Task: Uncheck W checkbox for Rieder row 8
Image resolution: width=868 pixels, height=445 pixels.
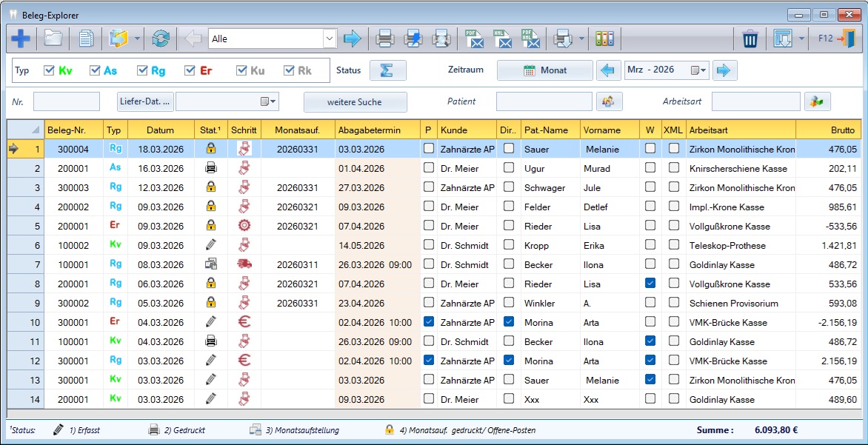Action: pyautogui.click(x=650, y=284)
